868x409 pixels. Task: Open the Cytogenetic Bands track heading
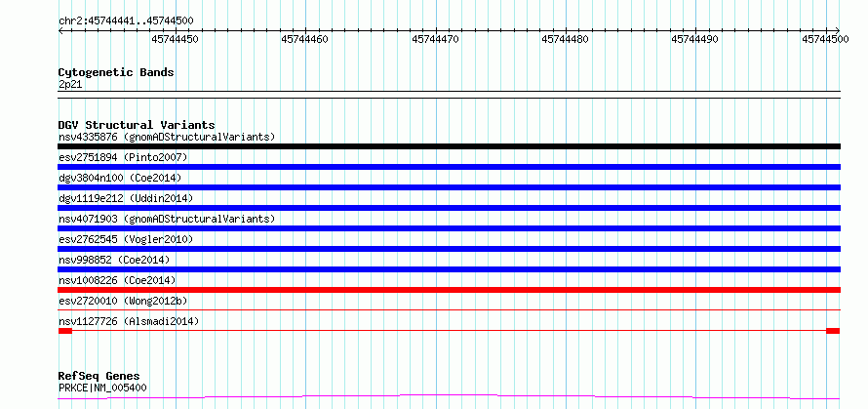[116, 72]
